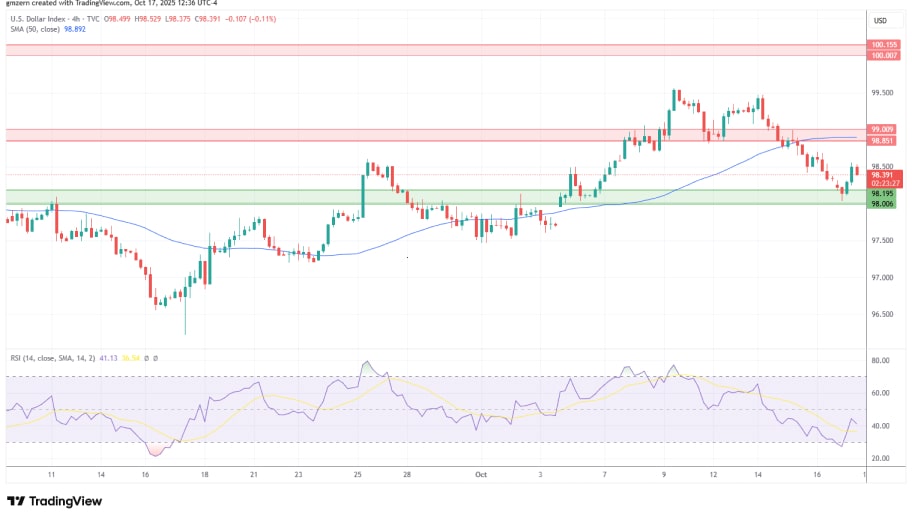Screen dimensions: 912x513
Task: Click the 98.851 red price tag
Action: pyautogui.click(x=882, y=141)
